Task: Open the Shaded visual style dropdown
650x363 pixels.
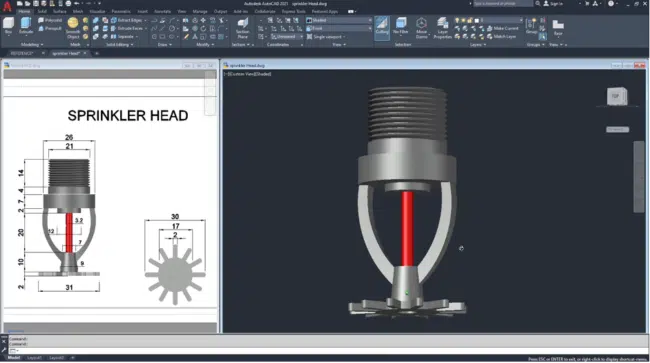Action: pos(339,20)
